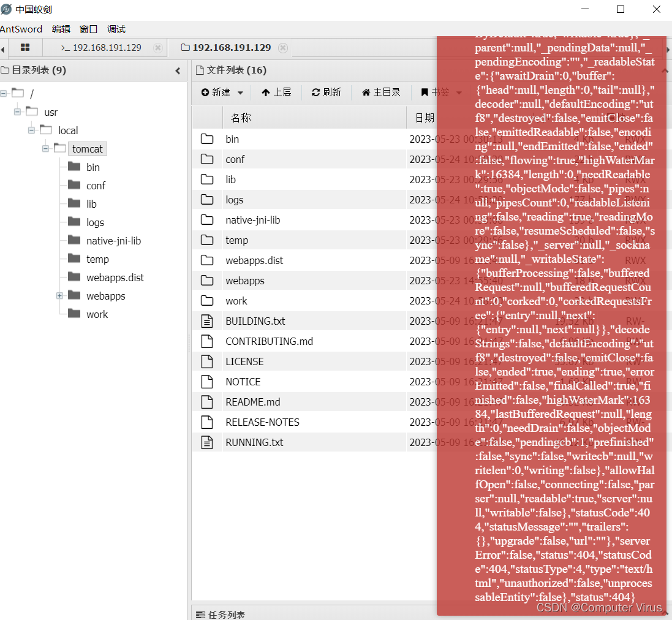
Task: Expand the webapps node in the directory tree
Action: (59, 296)
